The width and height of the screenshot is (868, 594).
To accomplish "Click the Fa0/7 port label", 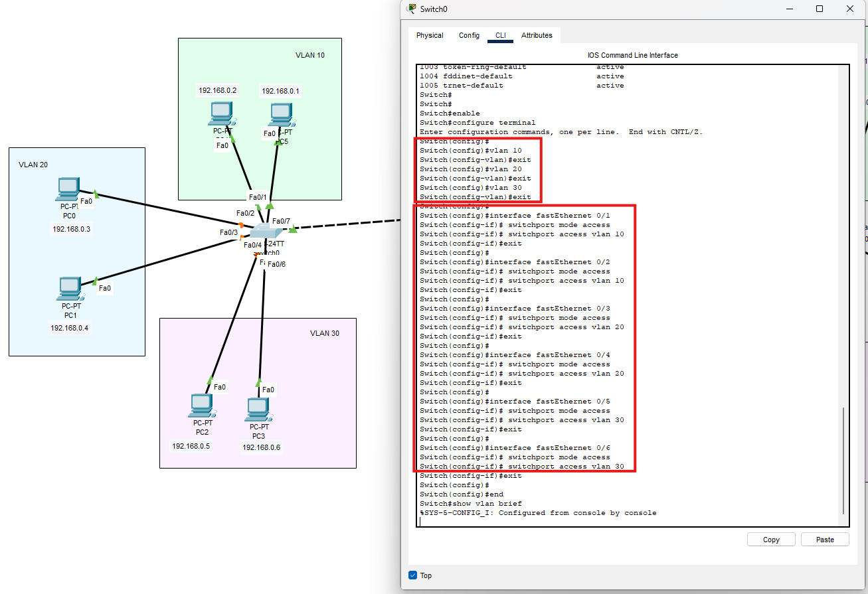I will click(x=282, y=221).
